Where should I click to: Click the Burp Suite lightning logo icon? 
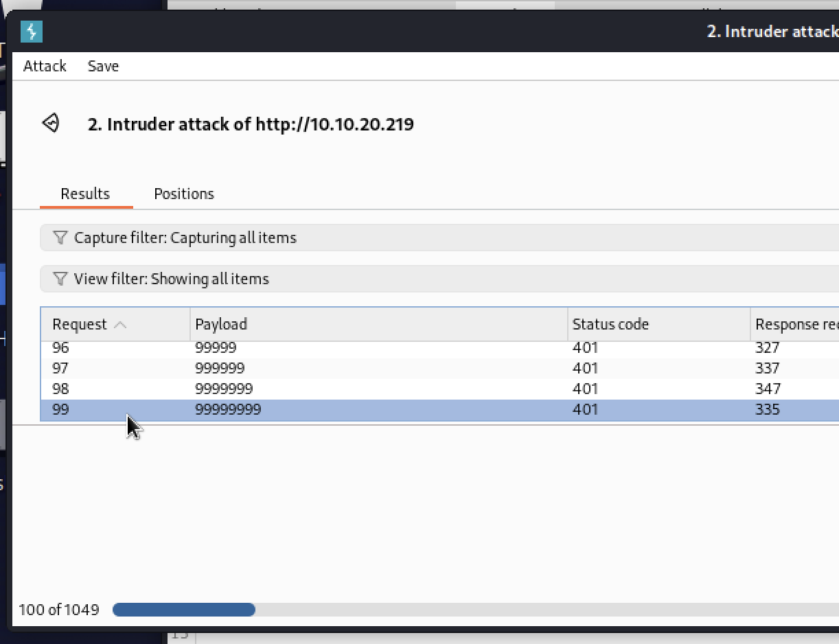coord(32,32)
